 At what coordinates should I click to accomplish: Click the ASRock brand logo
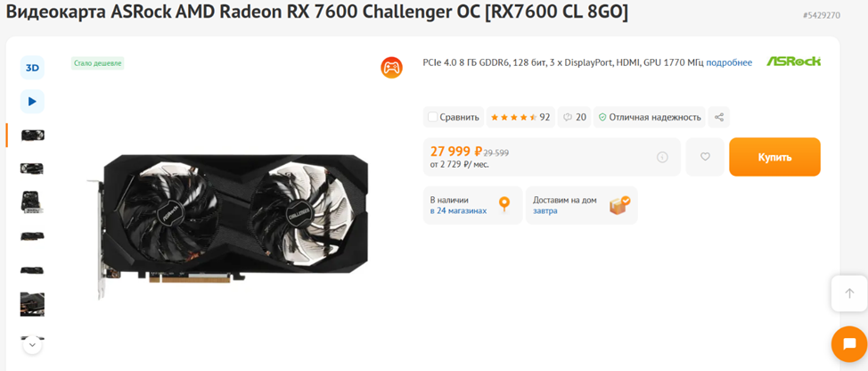(x=793, y=62)
